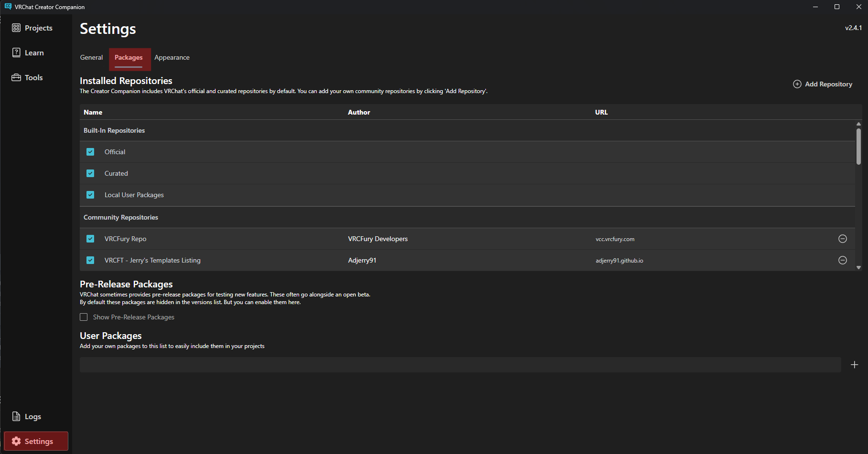The width and height of the screenshot is (868, 454).
Task: Click the Settings gear icon
Action: click(x=16, y=441)
